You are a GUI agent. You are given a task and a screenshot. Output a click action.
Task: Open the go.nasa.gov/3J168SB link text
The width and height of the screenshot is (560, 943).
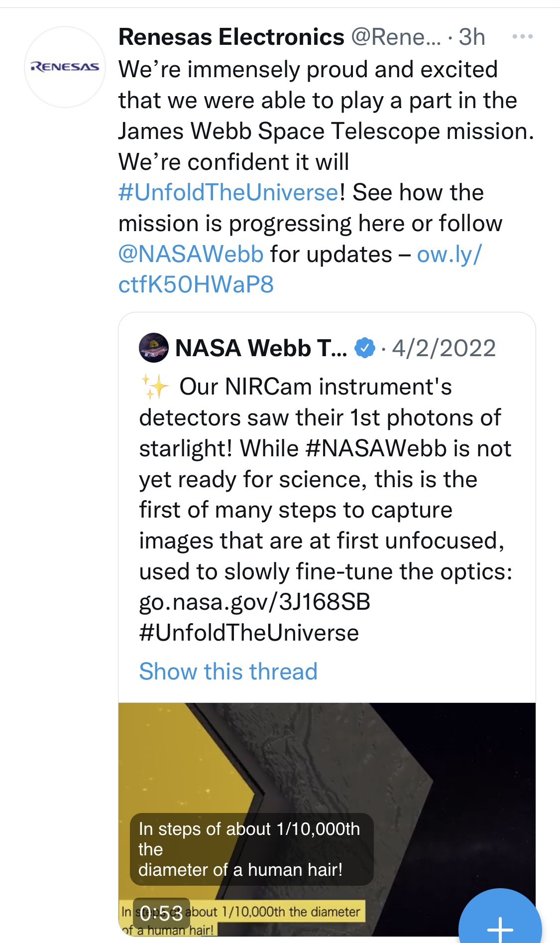click(254, 602)
